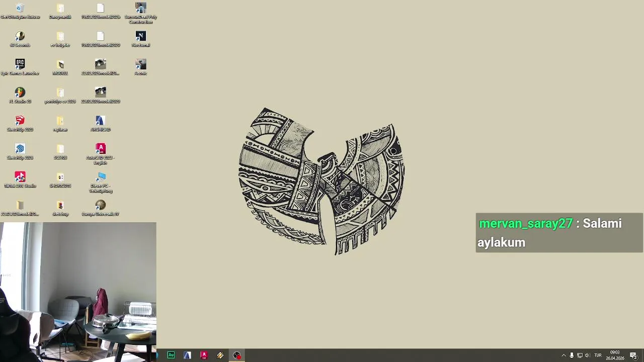
Task: Launch Europa Universalis IV shortcut
Action: point(100,208)
